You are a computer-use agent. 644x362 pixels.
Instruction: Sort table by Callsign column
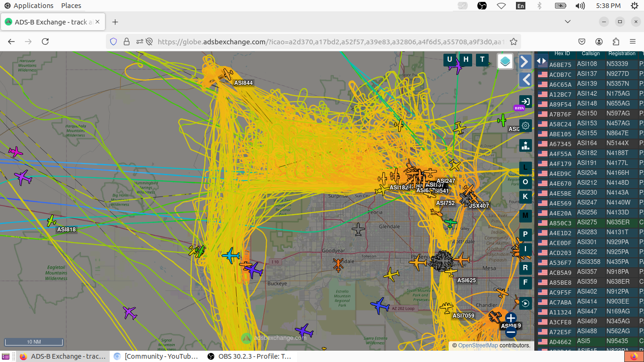(x=591, y=54)
